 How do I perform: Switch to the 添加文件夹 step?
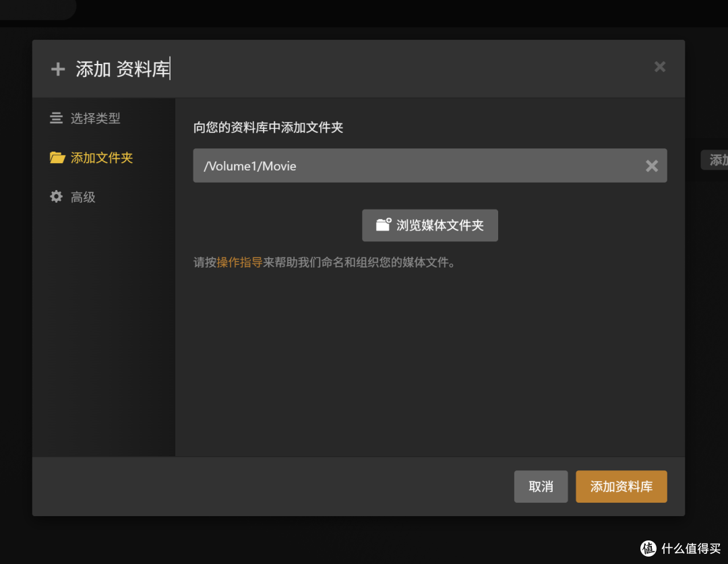pos(91,158)
